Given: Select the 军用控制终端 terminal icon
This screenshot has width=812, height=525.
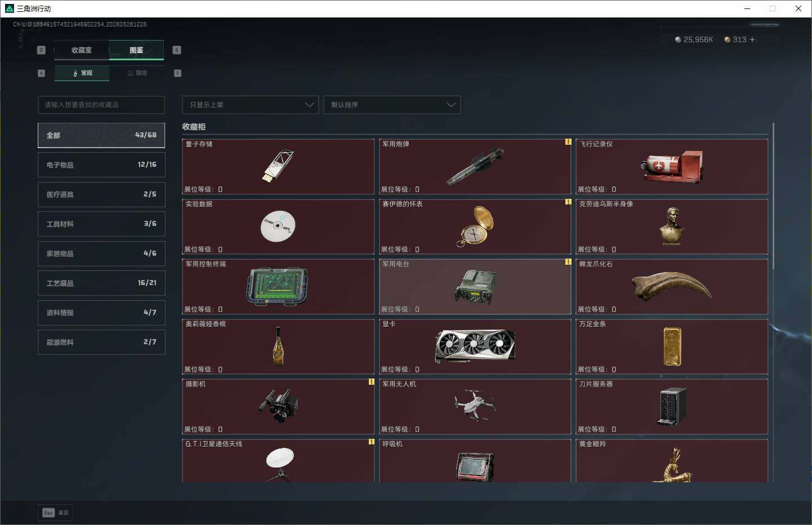Looking at the screenshot, I should pyautogui.click(x=277, y=287).
